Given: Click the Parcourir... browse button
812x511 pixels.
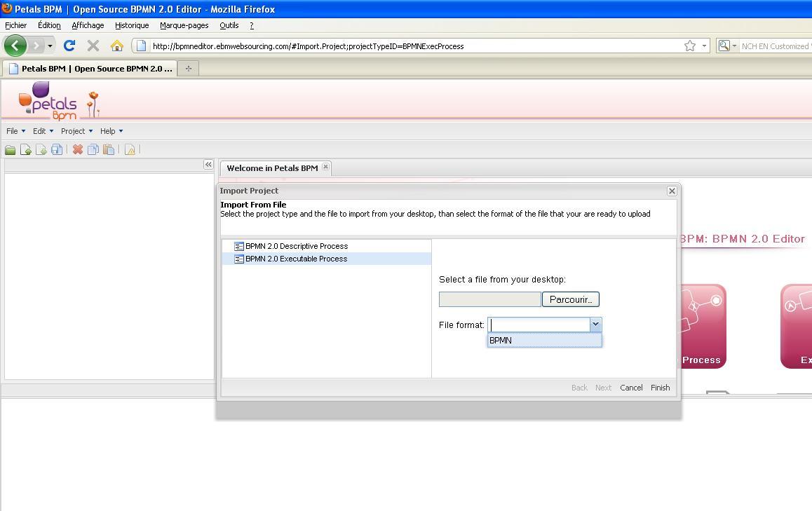Looking at the screenshot, I should tap(571, 299).
